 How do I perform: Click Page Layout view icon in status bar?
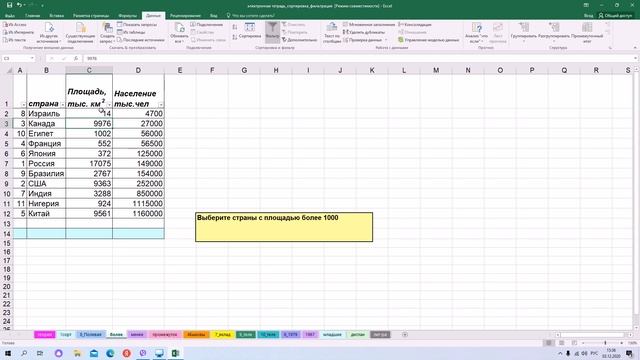562,343
